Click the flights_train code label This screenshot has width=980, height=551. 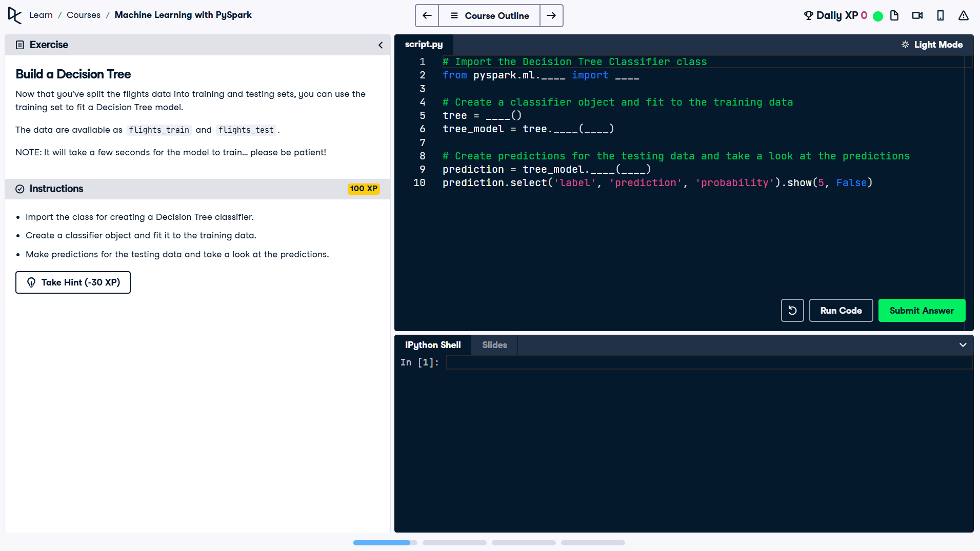pos(159,130)
